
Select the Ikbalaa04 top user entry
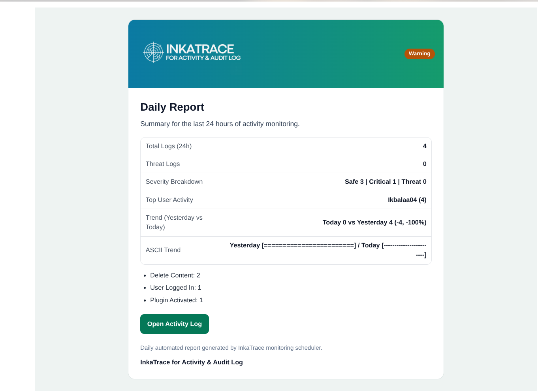[407, 200]
